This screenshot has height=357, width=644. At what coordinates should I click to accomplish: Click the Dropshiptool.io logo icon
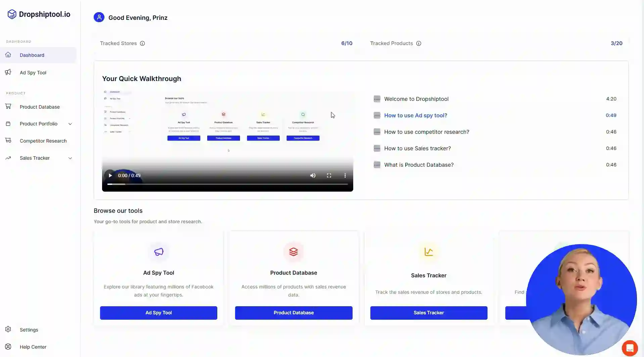coord(12,14)
